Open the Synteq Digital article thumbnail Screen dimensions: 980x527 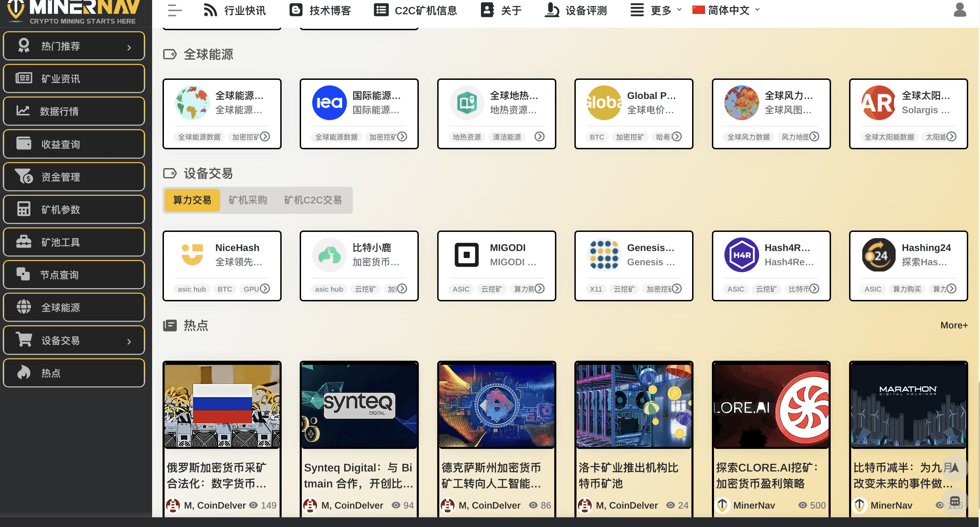coord(359,405)
